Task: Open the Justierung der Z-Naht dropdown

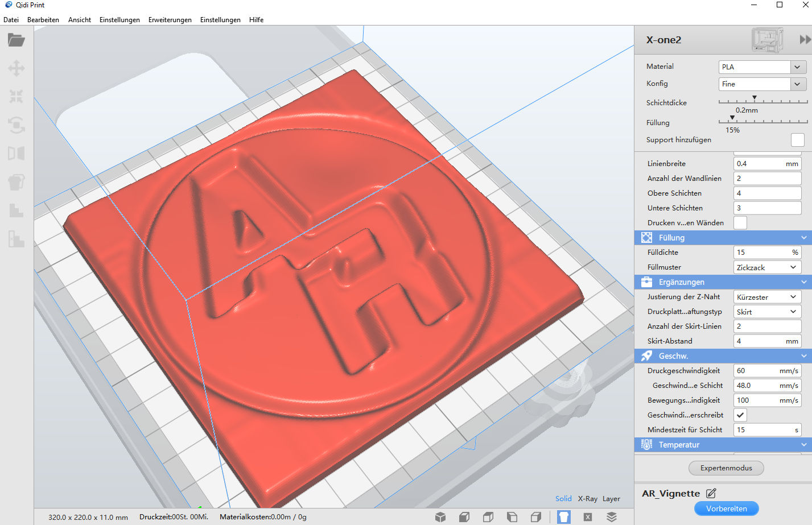Action: click(768, 297)
